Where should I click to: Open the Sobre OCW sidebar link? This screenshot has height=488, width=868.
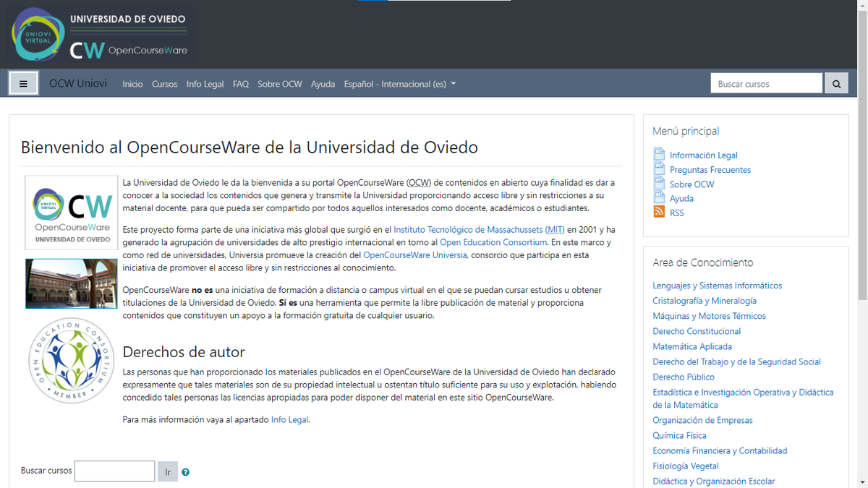[692, 184]
